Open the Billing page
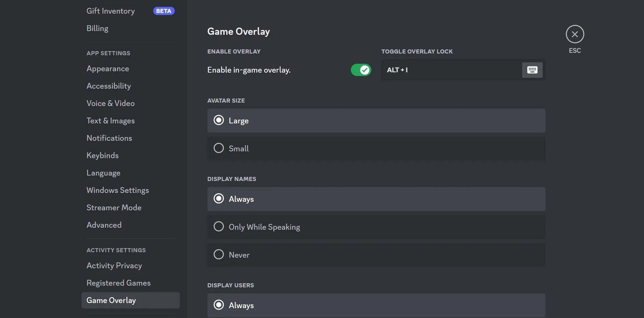644x318 pixels. [x=97, y=28]
